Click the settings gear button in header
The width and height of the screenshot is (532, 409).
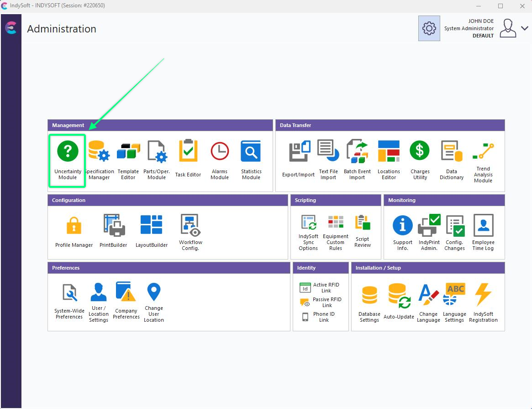(x=429, y=28)
